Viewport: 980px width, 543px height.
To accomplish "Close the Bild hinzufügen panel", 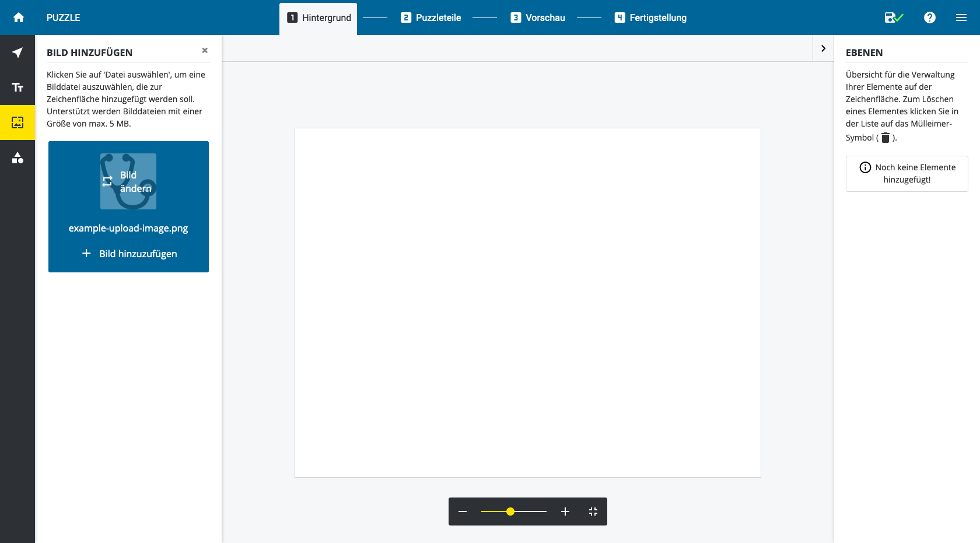I will [x=205, y=51].
